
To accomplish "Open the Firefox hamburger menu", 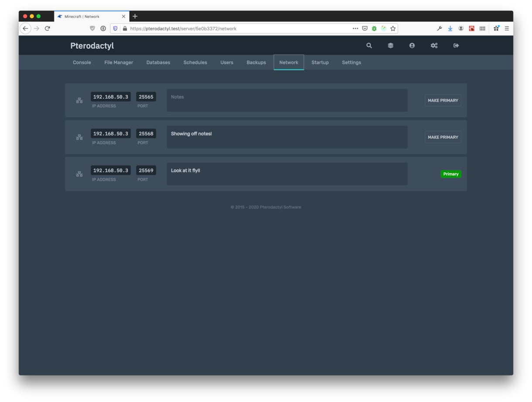I will [x=507, y=29].
